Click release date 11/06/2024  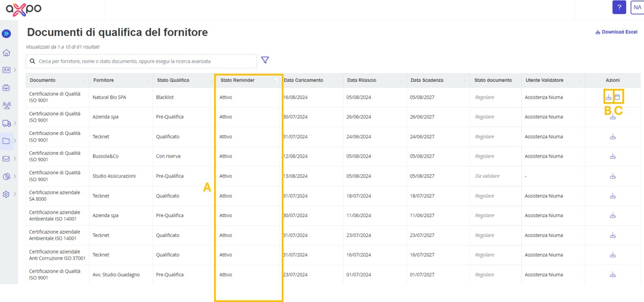[358, 216]
